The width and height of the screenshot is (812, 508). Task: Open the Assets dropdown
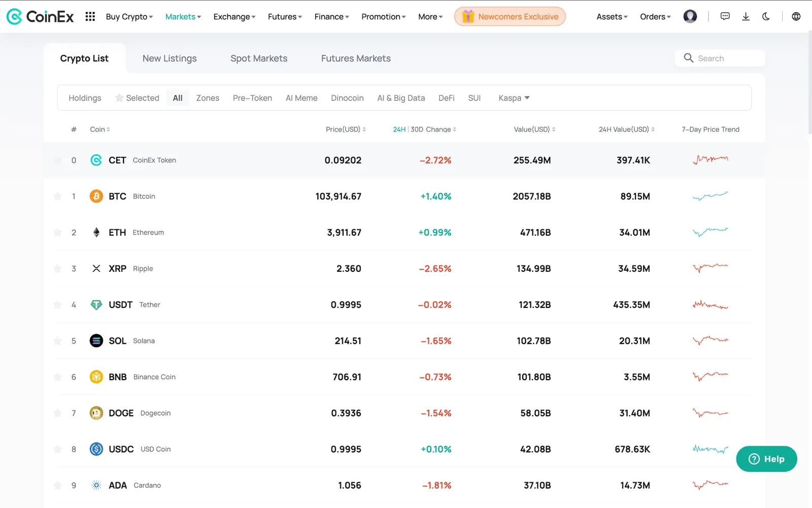point(612,17)
